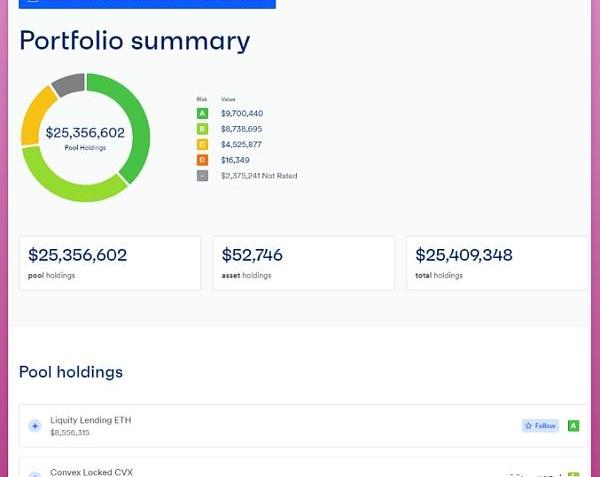Click the green A risk legend icon
Image resolution: width=600 pixels, height=477 pixels.
pyautogui.click(x=202, y=114)
